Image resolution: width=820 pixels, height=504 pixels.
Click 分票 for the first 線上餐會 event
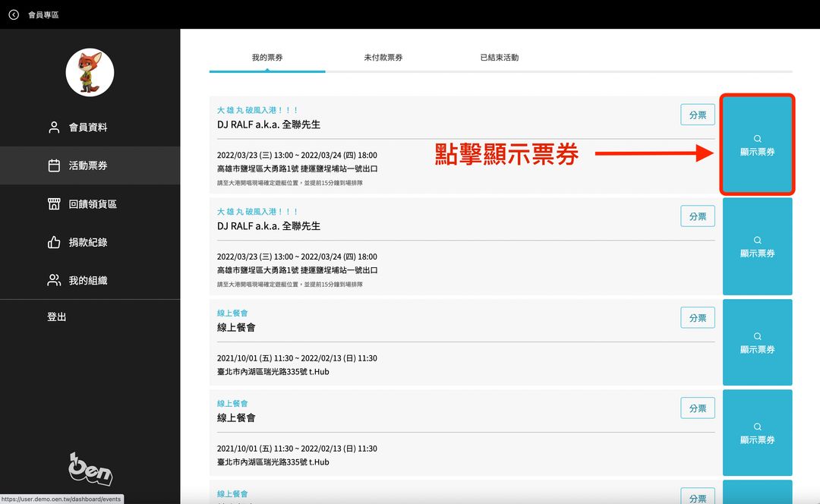tap(697, 318)
